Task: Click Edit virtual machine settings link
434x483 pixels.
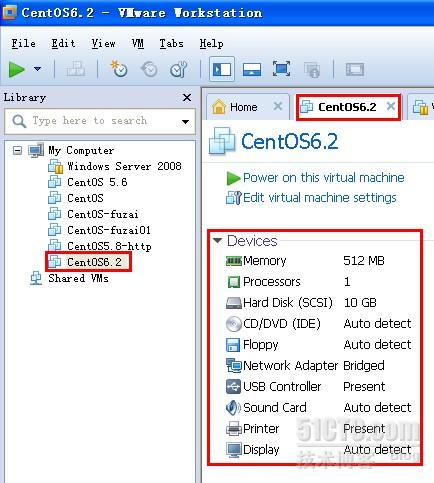Action: coord(320,198)
